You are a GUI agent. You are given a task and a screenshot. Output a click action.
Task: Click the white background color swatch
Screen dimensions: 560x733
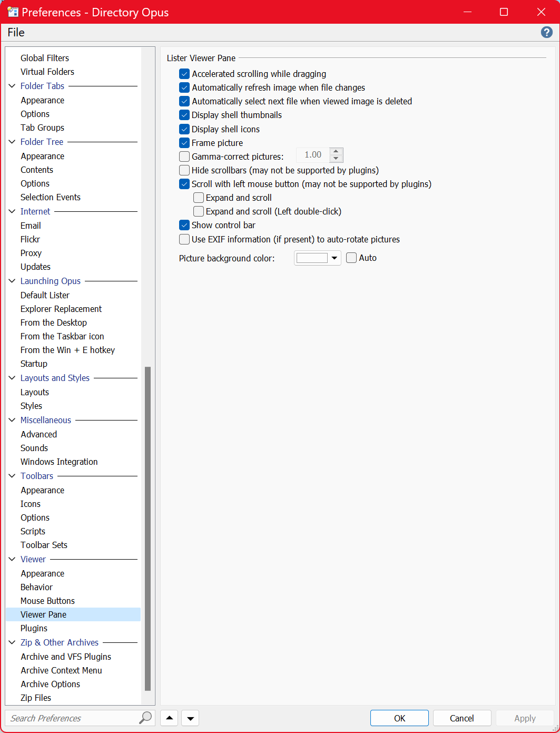[x=312, y=258]
